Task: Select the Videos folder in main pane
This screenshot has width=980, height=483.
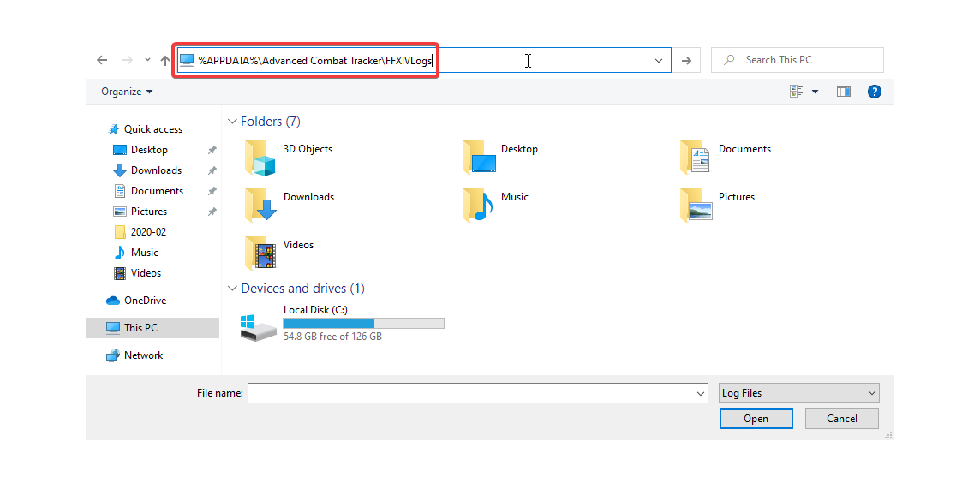Action: [x=278, y=253]
